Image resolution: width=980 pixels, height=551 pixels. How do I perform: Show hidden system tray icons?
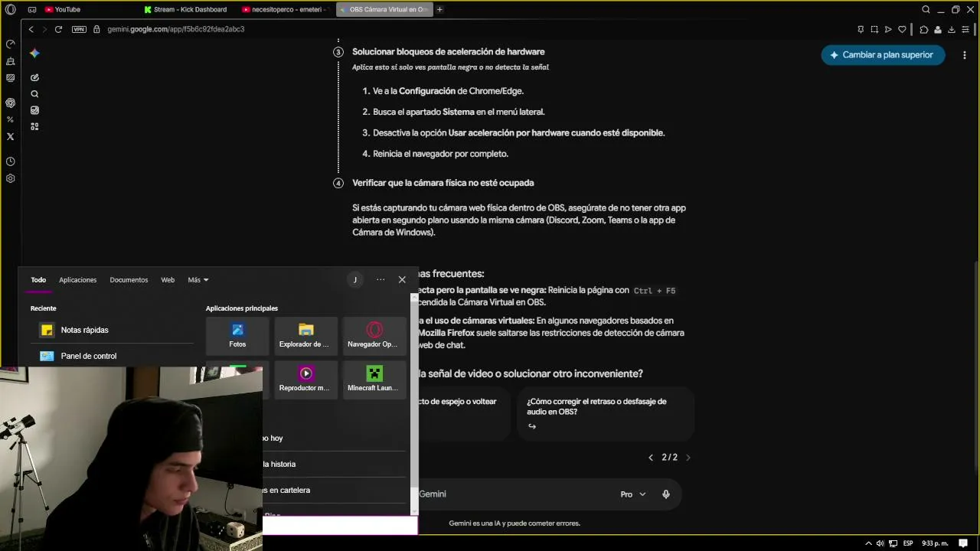(867, 543)
